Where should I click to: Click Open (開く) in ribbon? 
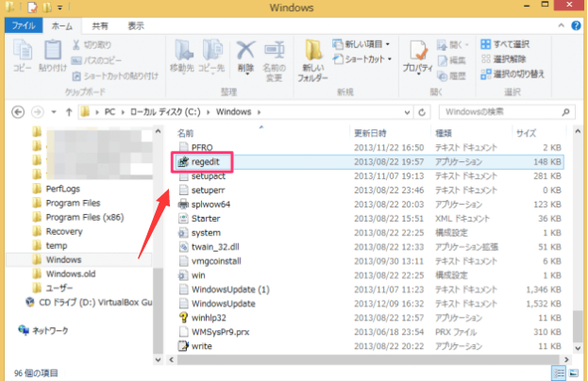point(453,45)
